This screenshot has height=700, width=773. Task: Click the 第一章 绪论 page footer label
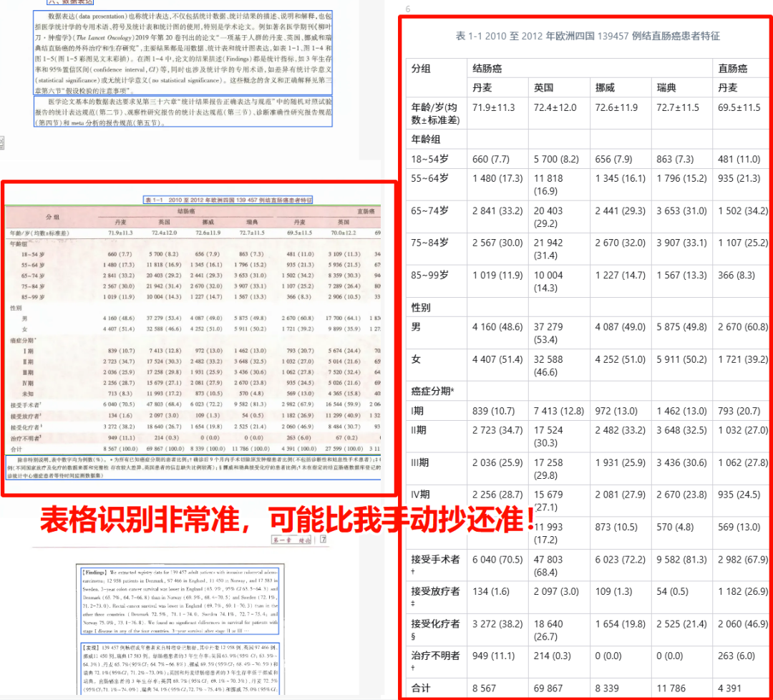pos(292,540)
